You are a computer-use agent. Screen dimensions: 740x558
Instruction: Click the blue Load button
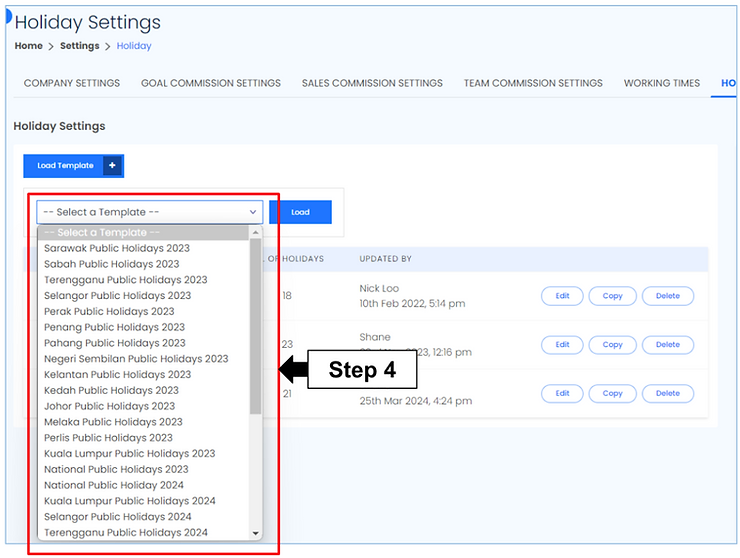pos(300,212)
